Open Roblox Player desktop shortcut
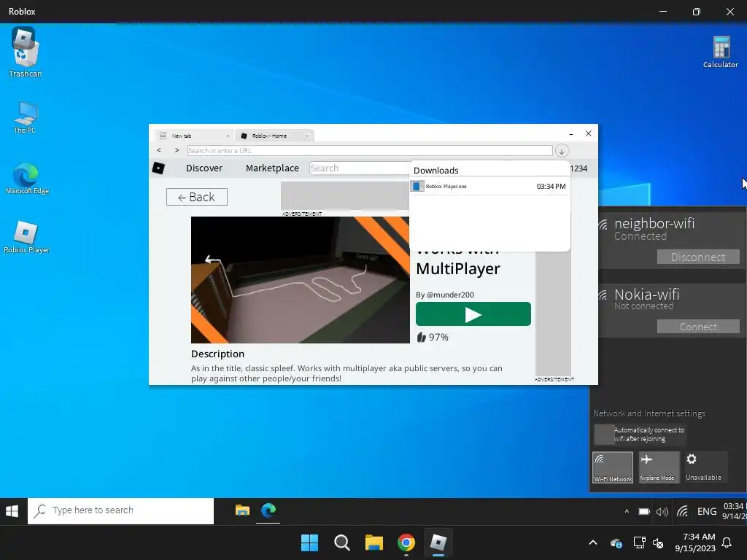Viewport: 747px width, 560px height. click(26, 237)
